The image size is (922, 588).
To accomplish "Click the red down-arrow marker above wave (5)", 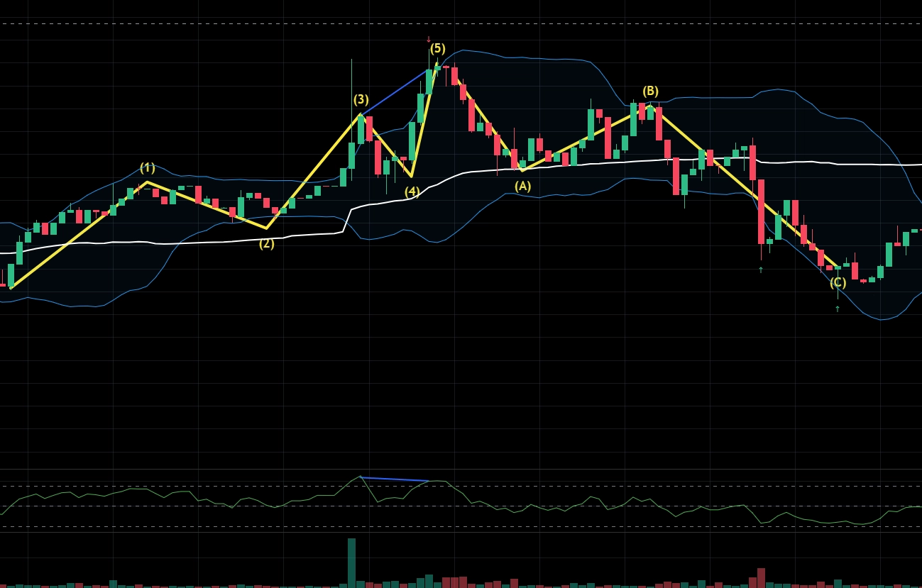I will coord(429,40).
